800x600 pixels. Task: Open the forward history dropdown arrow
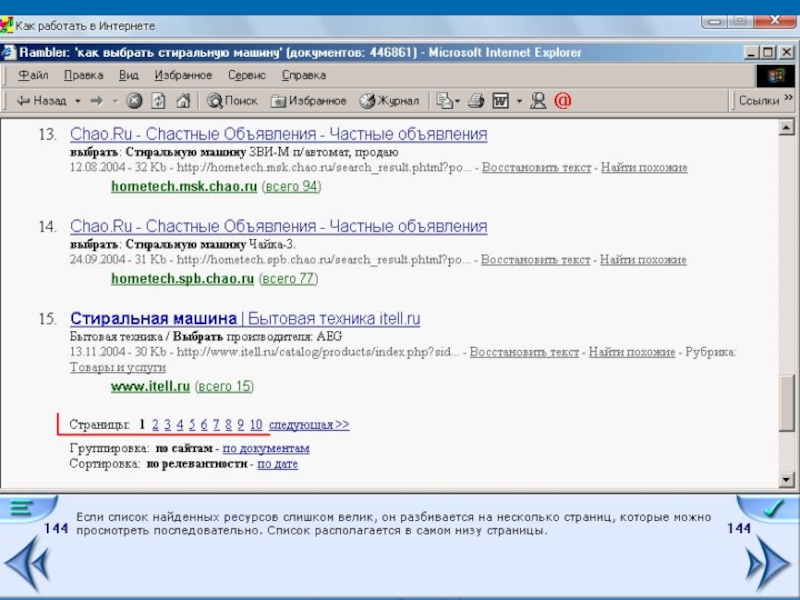(x=115, y=101)
